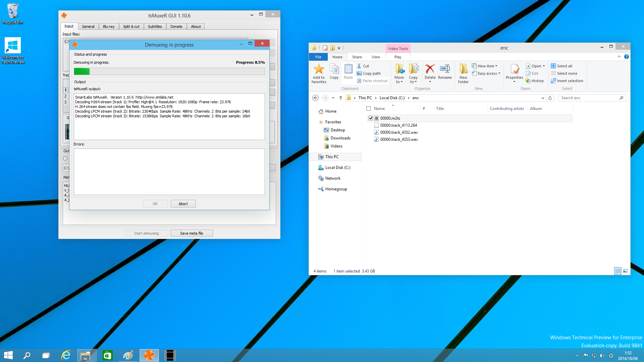Image resolution: width=644 pixels, height=362 pixels.
Task: Sort by the Title column header
Action: 460,109
